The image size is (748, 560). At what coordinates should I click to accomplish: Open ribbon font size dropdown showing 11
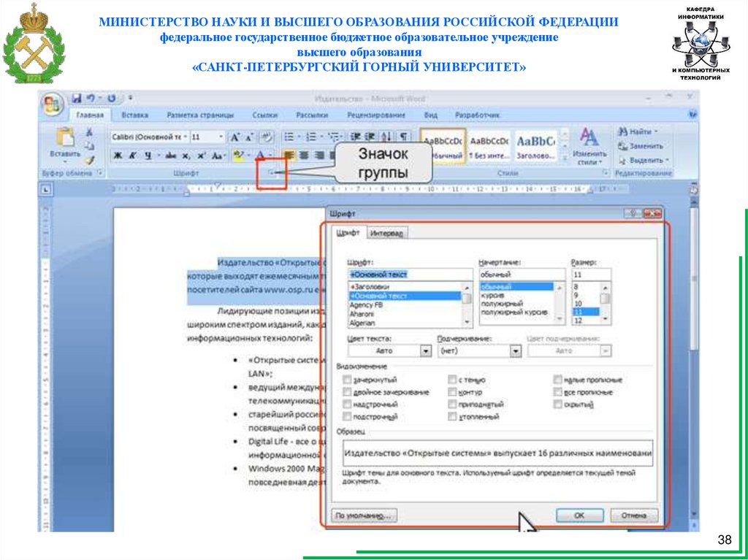[221, 137]
